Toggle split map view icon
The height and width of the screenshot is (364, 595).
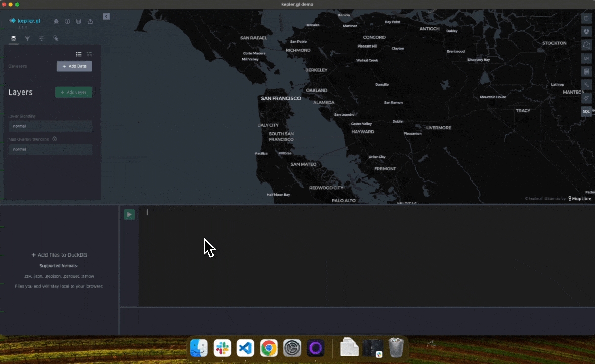coord(586,19)
